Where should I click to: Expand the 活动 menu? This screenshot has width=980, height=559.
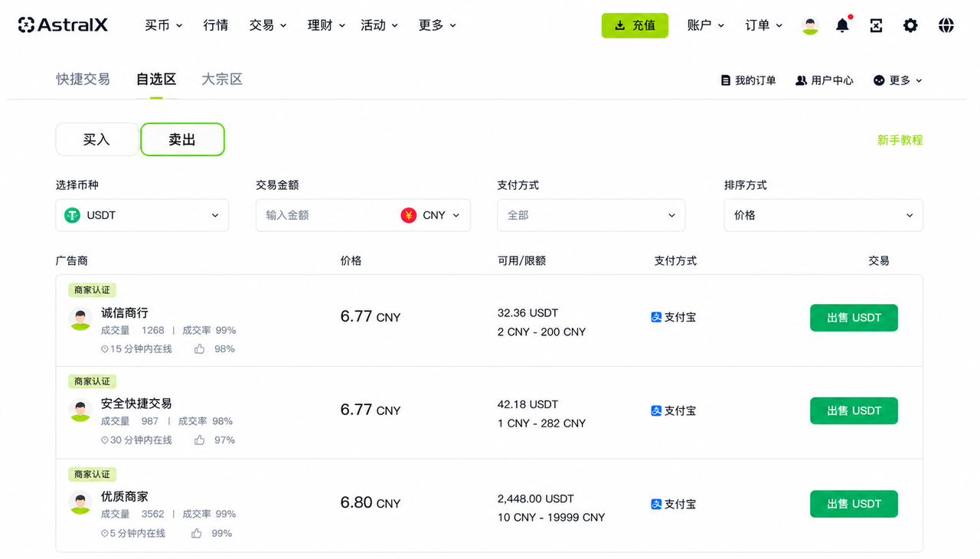(380, 25)
